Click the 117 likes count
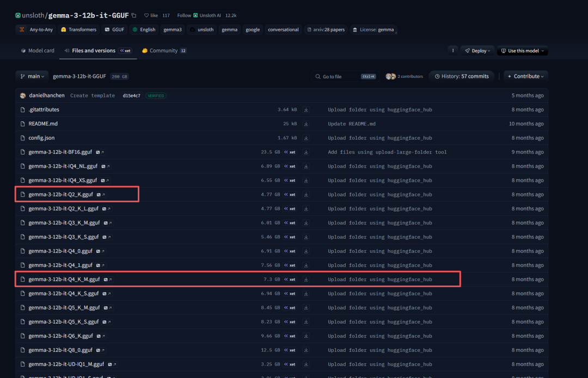This screenshot has height=378, width=588. tap(166, 15)
